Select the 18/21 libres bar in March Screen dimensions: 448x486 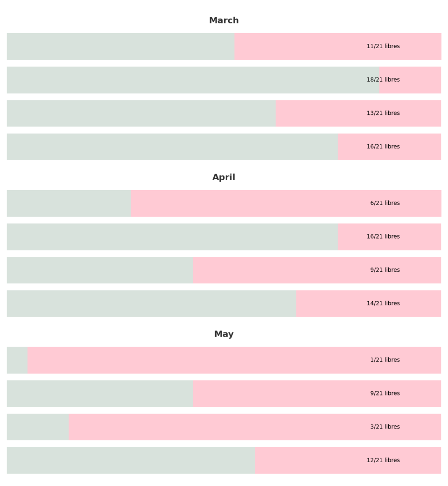tap(224, 80)
